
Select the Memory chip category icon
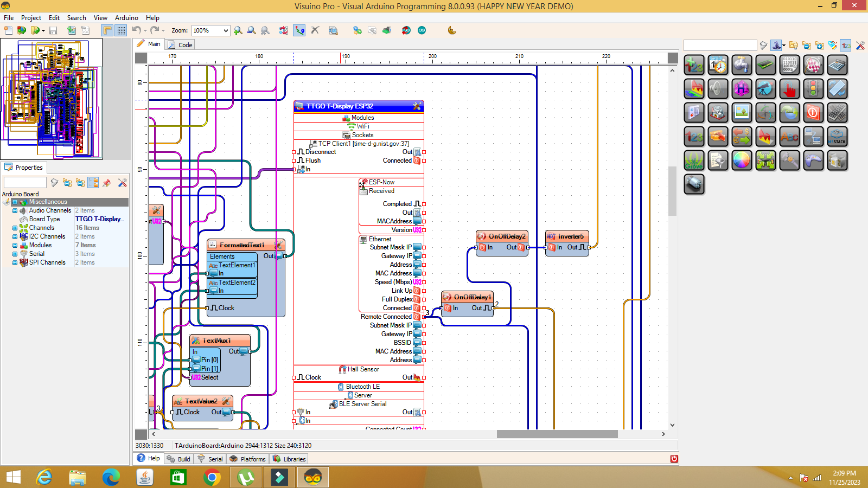(765, 65)
